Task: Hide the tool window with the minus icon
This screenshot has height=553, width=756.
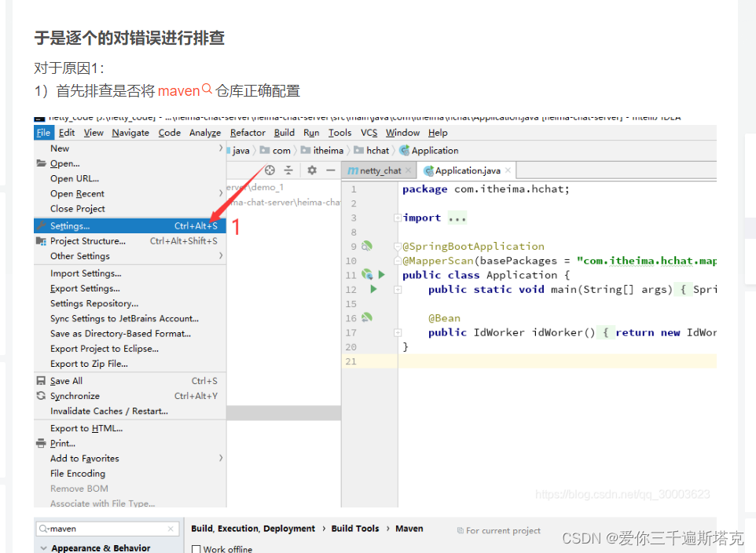Action: click(330, 170)
